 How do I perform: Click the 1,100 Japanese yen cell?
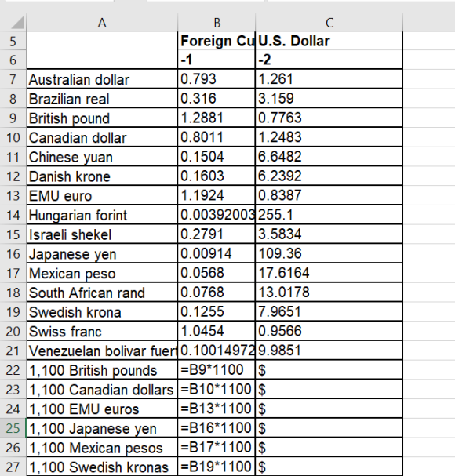coord(102,428)
